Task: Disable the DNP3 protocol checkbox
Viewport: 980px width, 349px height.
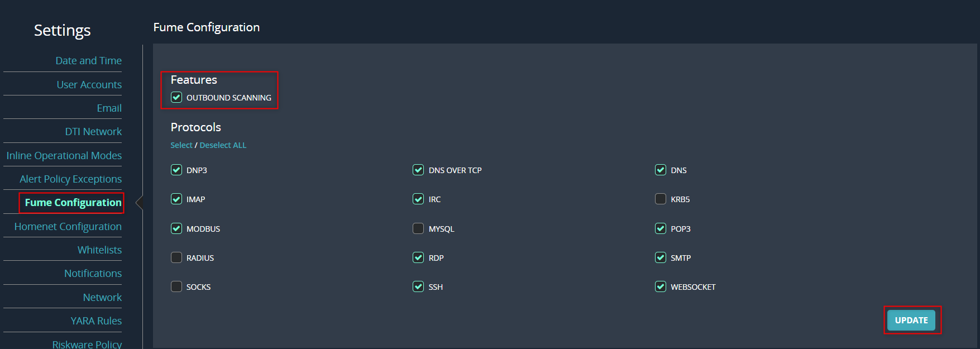Action: click(x=176, y=170)
